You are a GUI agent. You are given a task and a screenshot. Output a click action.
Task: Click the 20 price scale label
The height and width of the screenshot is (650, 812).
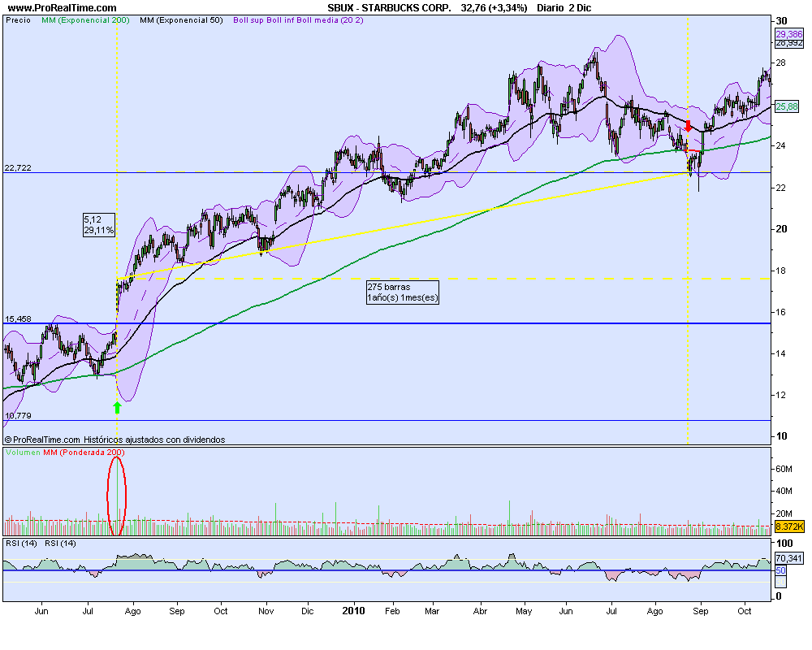pos(781,229)
